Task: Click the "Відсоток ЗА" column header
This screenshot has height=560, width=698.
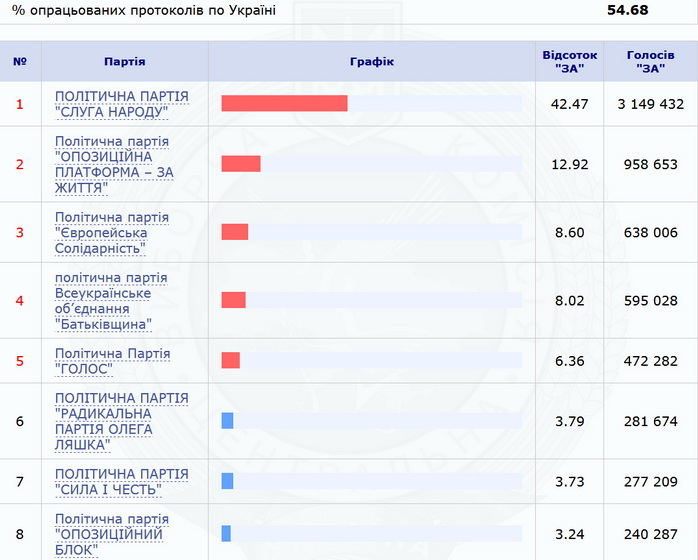Action: tap(570, 62)
